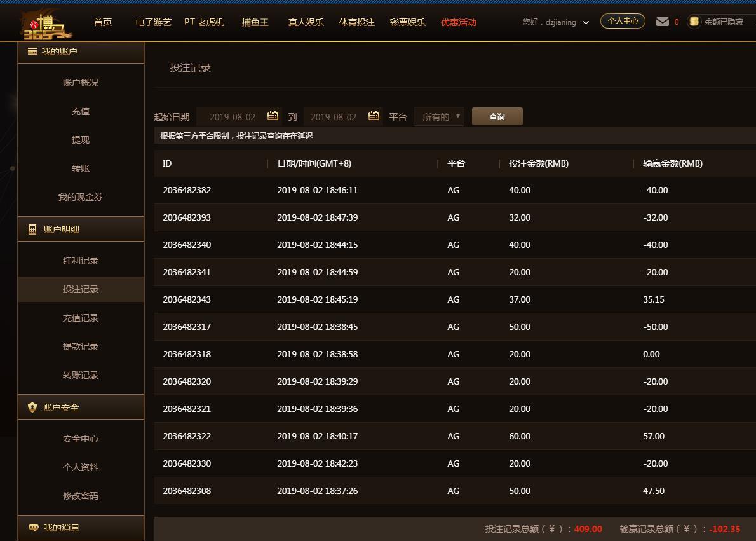Open 充值记录 in the sidebar

pos(81,318)
